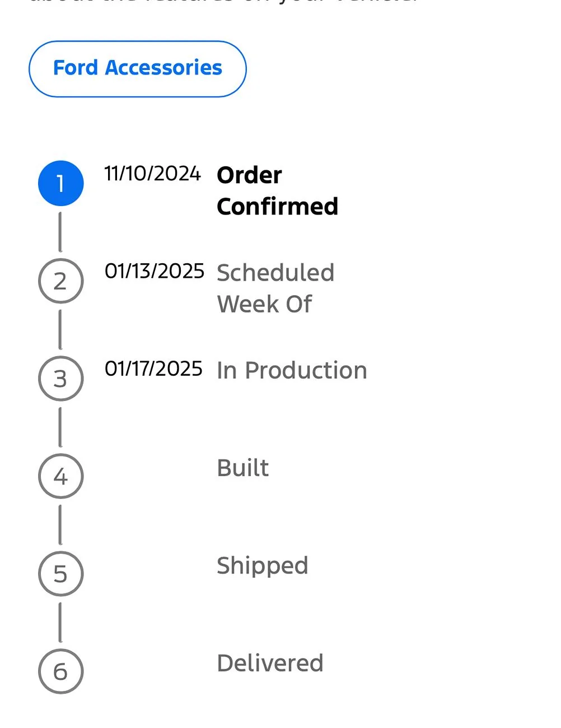Tap the Scheduled Week Of label
Image resolution: width=561 pixels, height=728 pixels.
(x=275, y=288)
